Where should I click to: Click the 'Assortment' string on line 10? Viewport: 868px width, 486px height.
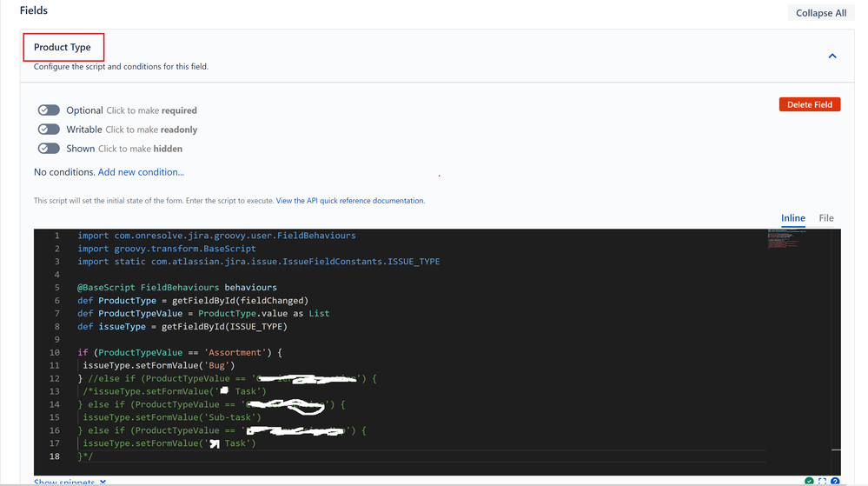coord(237,352)
